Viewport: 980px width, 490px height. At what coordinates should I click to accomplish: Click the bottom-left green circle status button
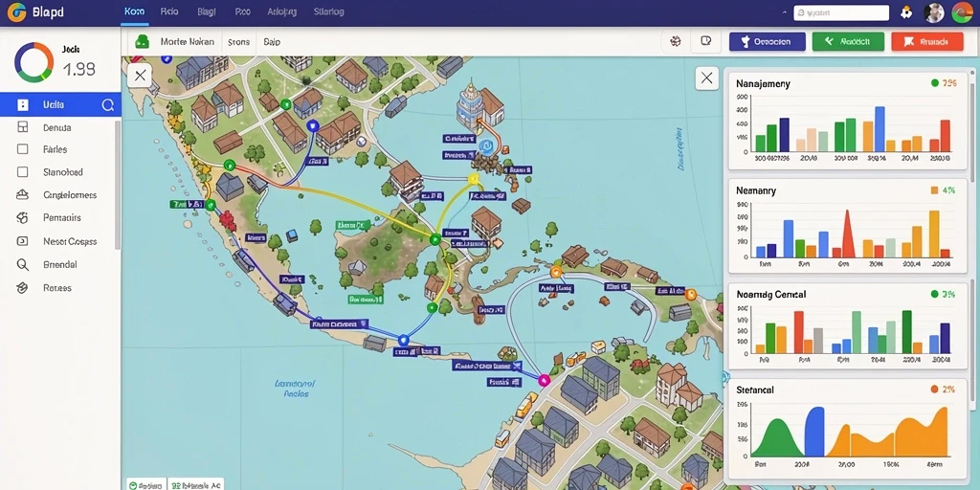pyautogui.click(x=145, y=484)
